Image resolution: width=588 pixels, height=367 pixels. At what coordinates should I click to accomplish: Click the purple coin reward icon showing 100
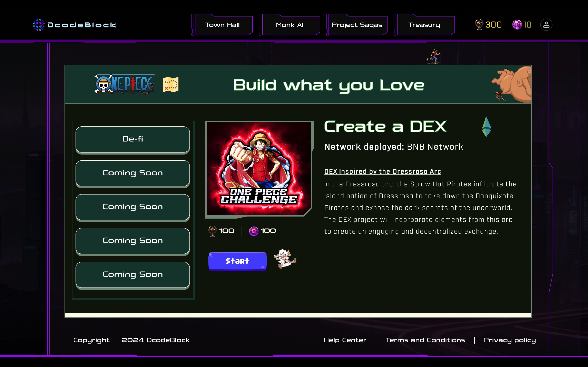coord(253,231)
